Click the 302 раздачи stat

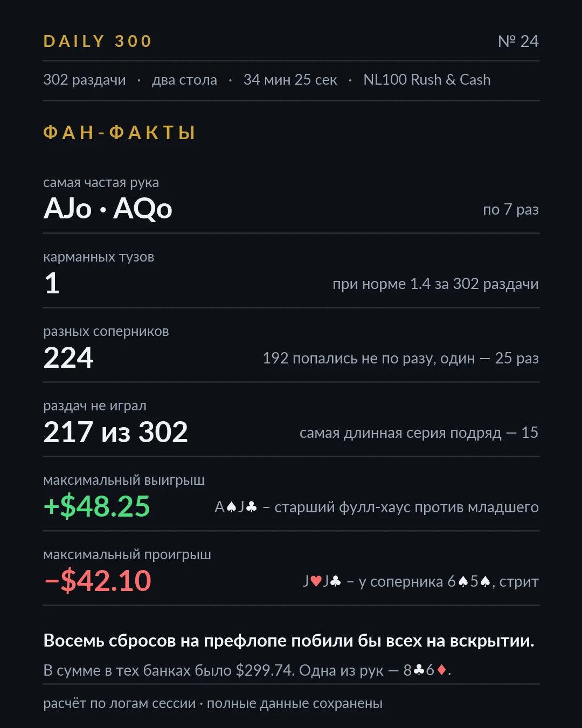tap(85, 80)
